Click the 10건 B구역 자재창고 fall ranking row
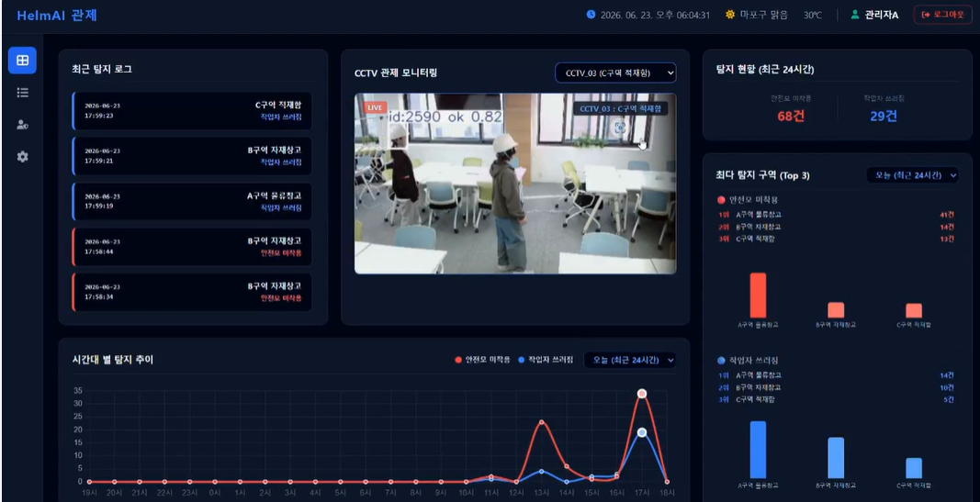 836,387
